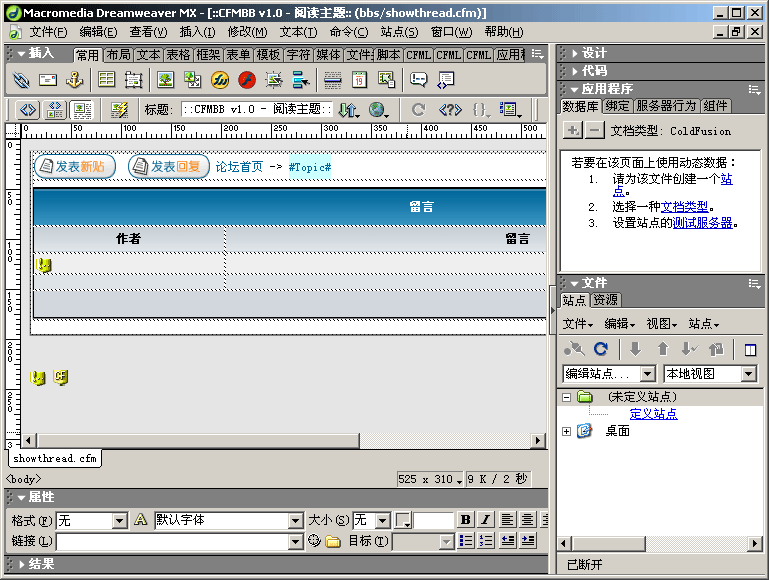The height and width of the screenshot is (580, 769).
Task: Switch to Code view
Action: tap(27, 109)
